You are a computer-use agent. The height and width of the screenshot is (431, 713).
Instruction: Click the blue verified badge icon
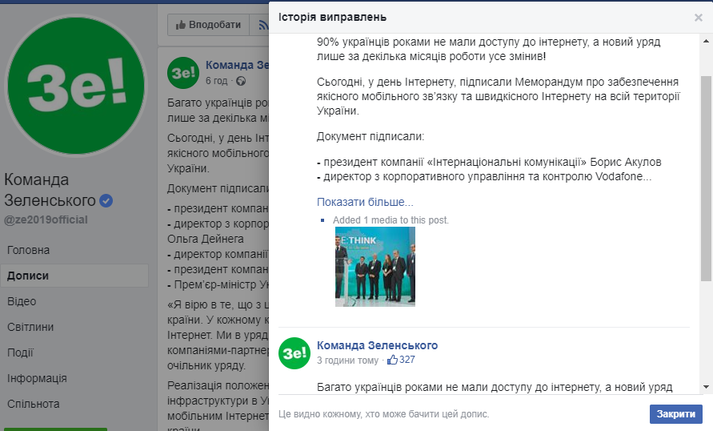click(107, 201)
